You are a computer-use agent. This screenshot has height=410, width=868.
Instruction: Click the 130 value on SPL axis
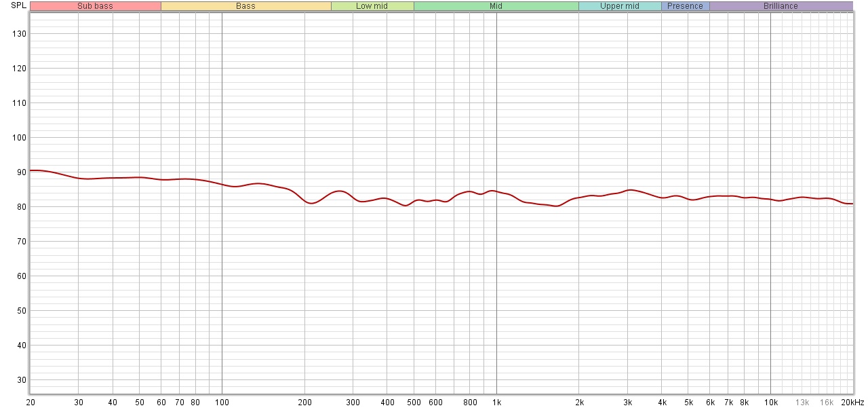coord(20,34)
